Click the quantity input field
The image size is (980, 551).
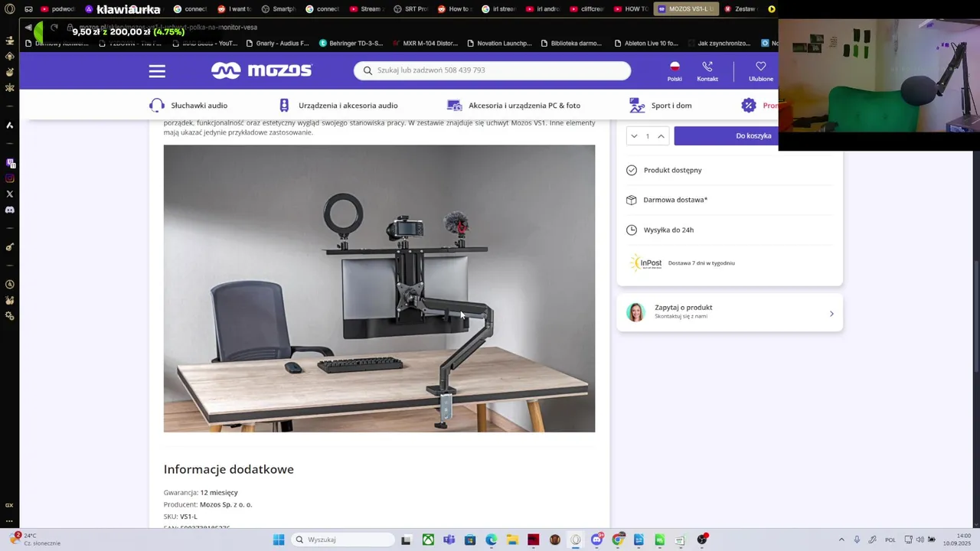click(647, 136)
